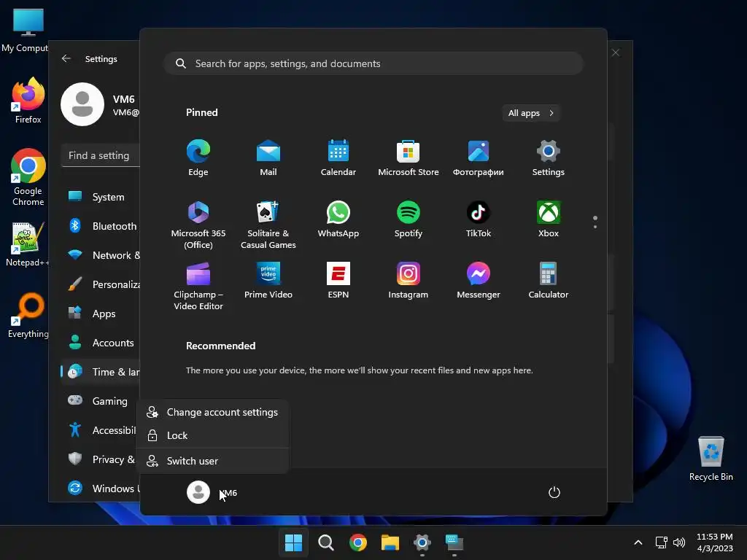
Task: Open Microsoft Store from Start menu
Action: pyautogui.click(x=409, y=158)
